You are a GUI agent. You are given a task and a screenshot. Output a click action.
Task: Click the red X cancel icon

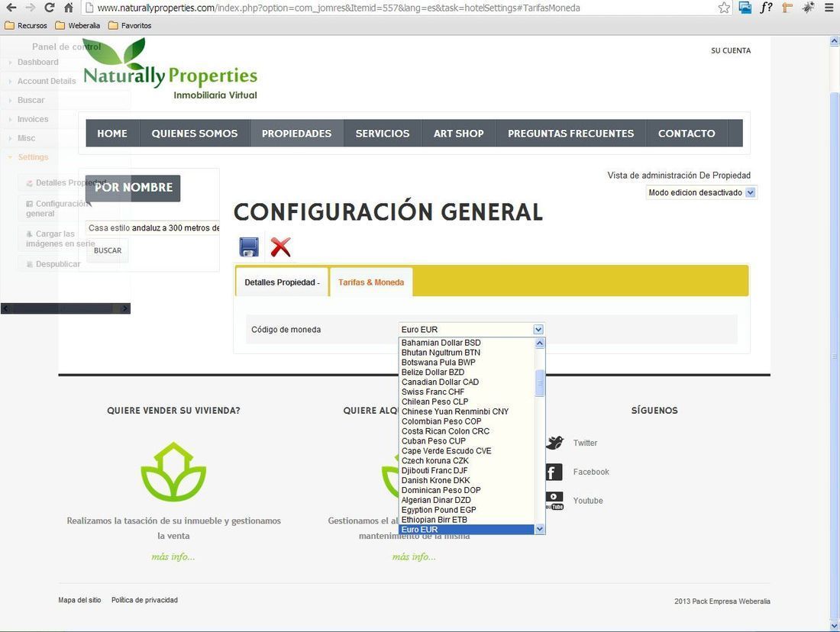point(280,247)
